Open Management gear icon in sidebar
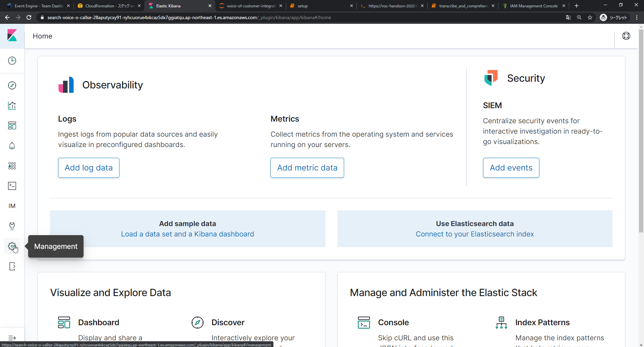Screen dimensions: 644x347 click(12, 246)
